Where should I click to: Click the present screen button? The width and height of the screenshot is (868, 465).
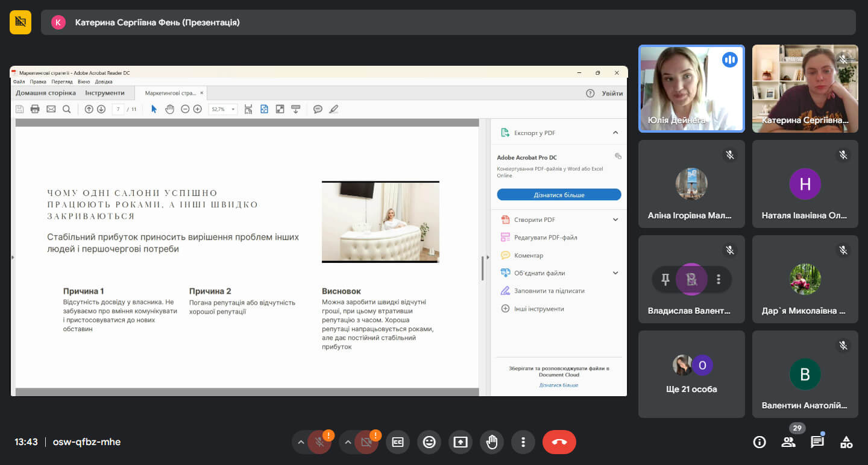tap(461, 442)
